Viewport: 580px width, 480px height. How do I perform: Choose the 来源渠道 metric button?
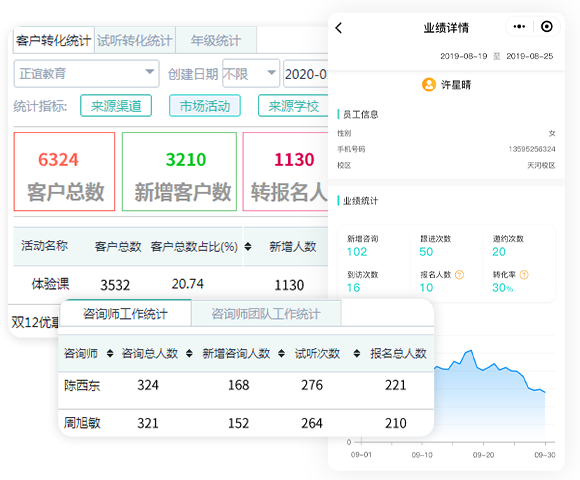(x=116, y=106)
